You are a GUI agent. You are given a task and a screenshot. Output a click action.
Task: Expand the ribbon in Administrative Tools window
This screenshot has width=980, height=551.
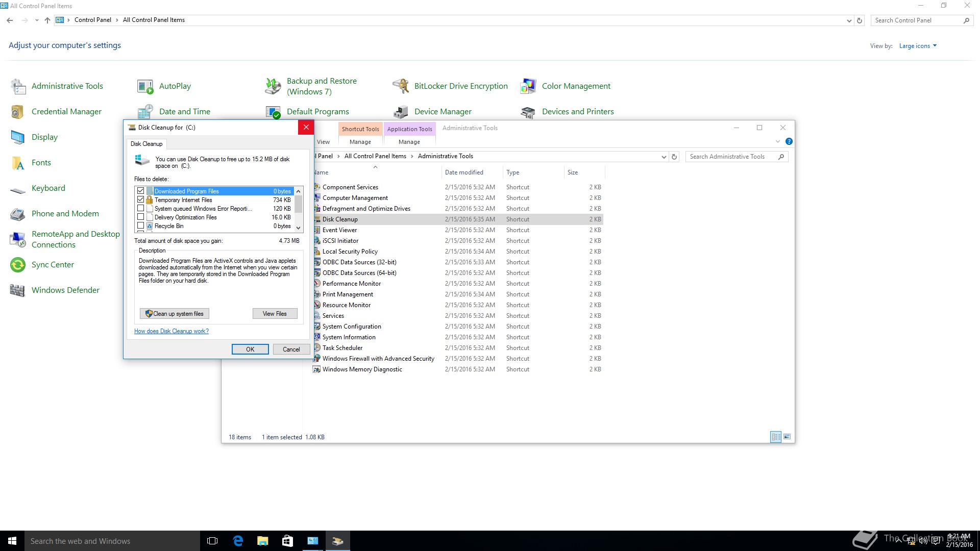(777, 141)
